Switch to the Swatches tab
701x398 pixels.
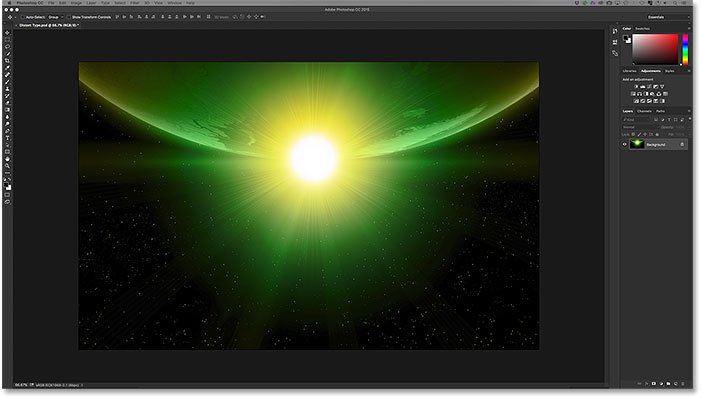click(x=642, y=29)
